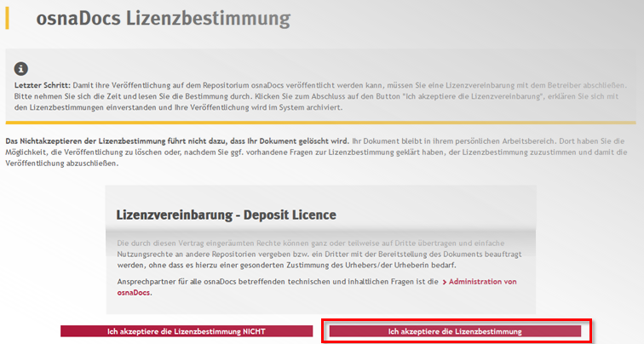Click 'Ich akzeptiere die Lizenzbestimmung NICHT' button

click(x=187, y=331)
